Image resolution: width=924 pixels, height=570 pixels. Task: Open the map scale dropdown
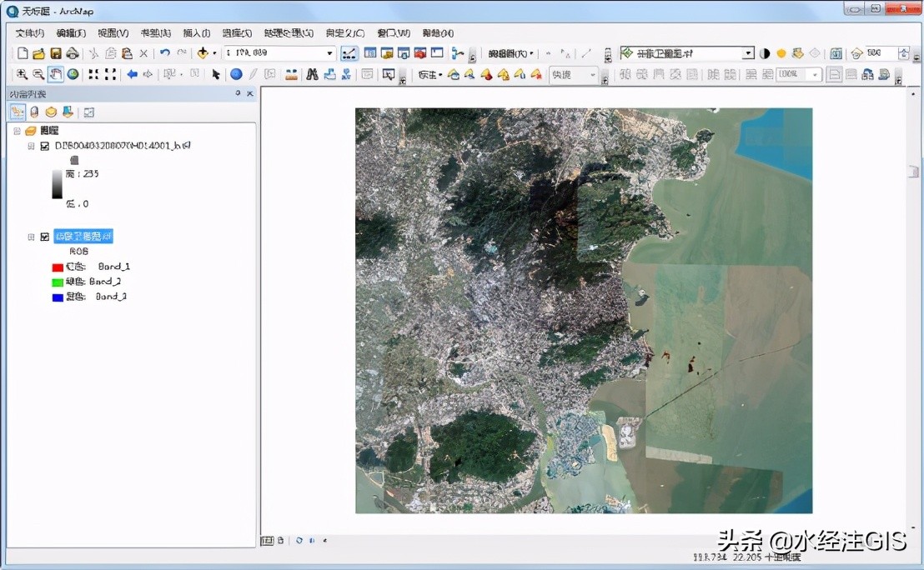[x=329, y=53]
